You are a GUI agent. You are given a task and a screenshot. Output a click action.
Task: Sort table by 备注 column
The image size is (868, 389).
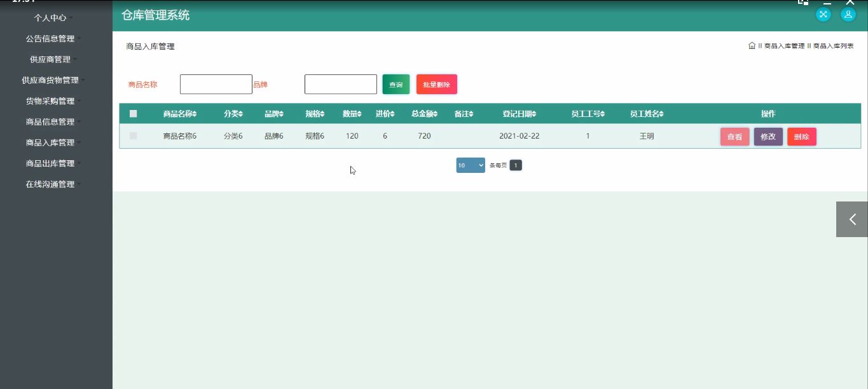click(x=464, y=114)
